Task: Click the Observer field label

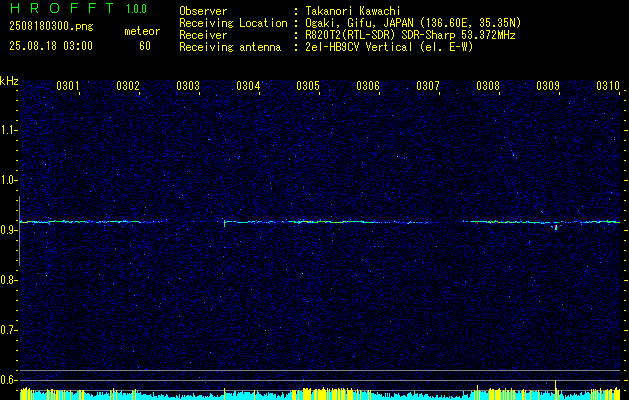Action: (203, 11)
